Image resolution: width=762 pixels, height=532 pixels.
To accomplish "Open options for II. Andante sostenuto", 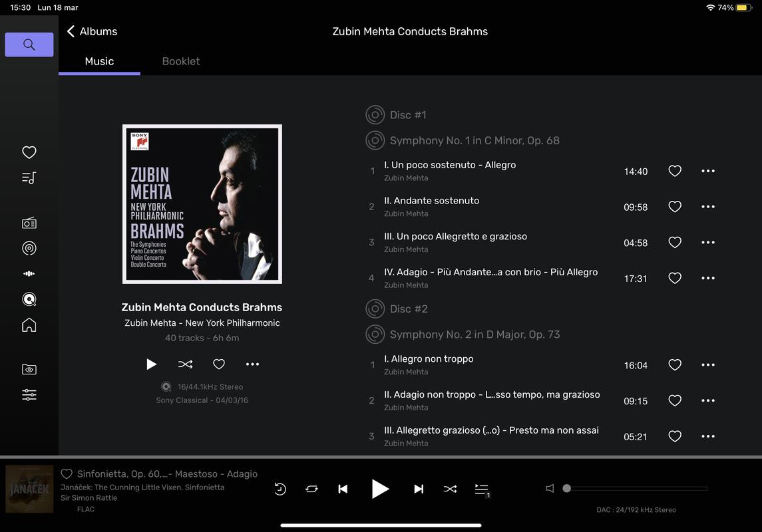I will (x=708, y=207).
